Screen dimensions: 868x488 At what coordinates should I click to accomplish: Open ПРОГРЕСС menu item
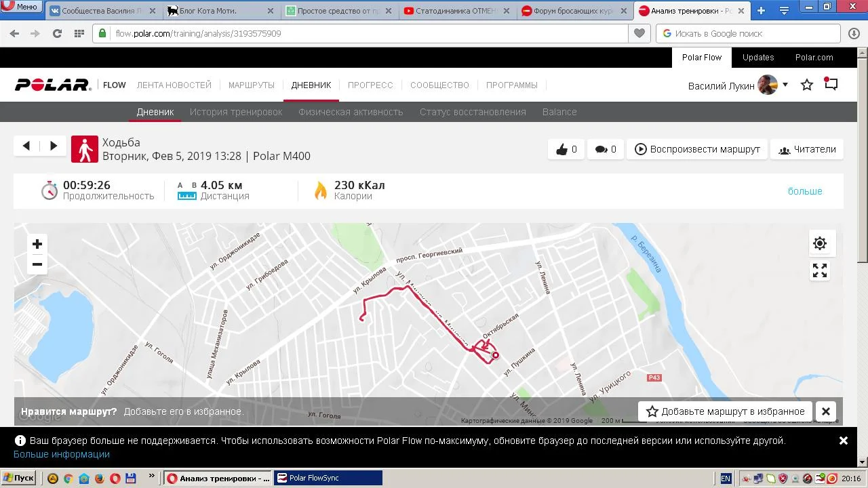(x=370, y=85)
